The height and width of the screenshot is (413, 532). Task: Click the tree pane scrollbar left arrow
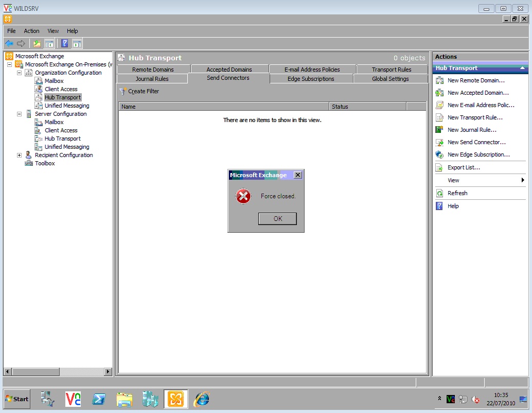pyautogui.click(x=8, y=372)
